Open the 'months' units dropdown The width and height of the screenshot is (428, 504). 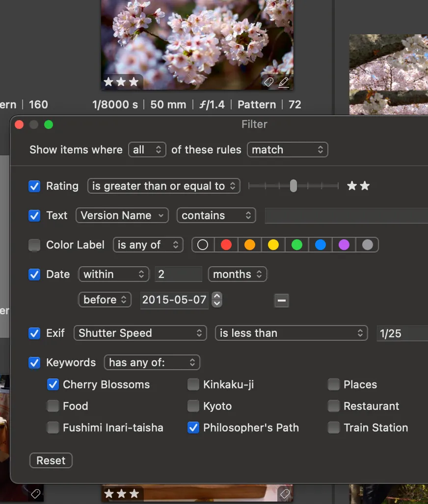coord(237,274)
